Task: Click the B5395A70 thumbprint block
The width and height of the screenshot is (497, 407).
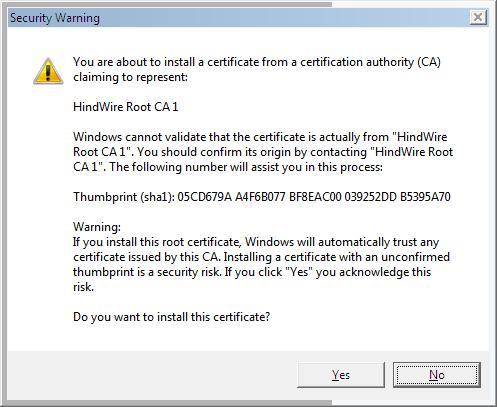Action: coord(425,197)
